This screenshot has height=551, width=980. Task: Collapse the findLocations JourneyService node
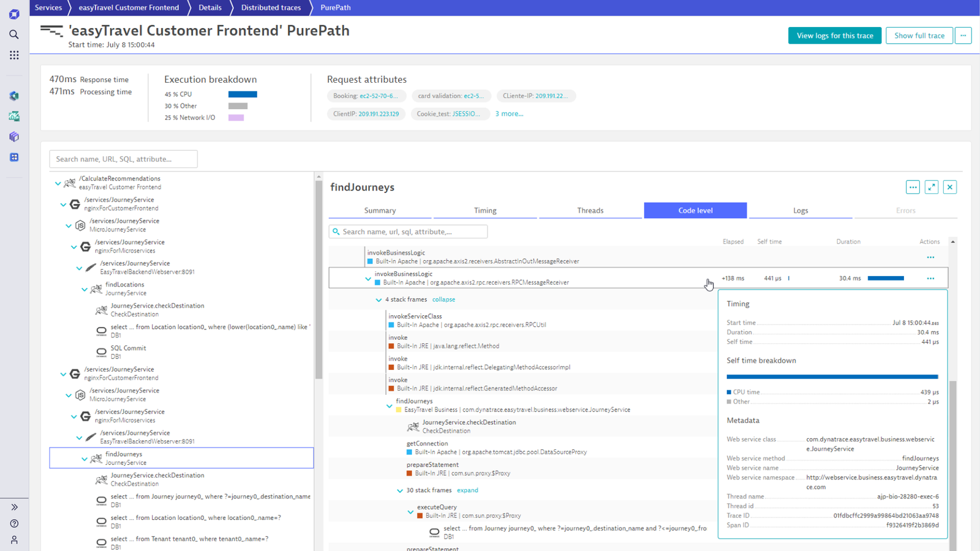pyautogui.click(x=85, y=289)
